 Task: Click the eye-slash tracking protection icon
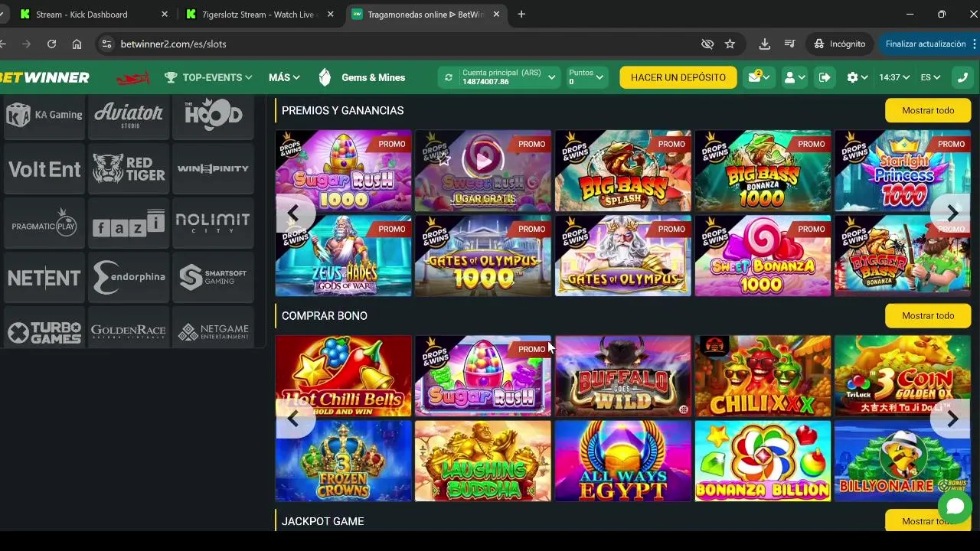click(x=707, y=44)
